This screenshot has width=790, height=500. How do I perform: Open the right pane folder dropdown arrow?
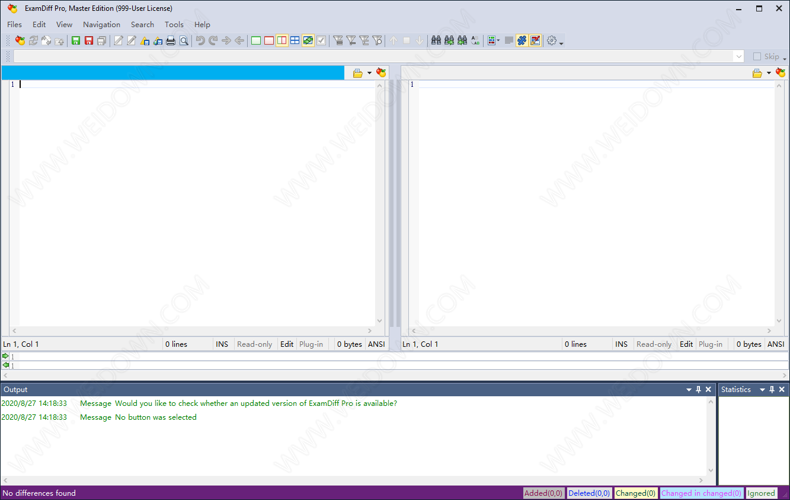coord(769,73)
